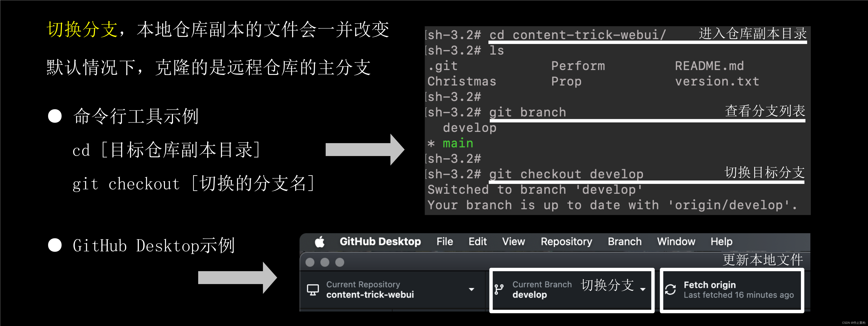The width and height of the screenshot is (868, 326).
Task: Click 'Christmas' in terminal listing
Action: coord(462,81)
